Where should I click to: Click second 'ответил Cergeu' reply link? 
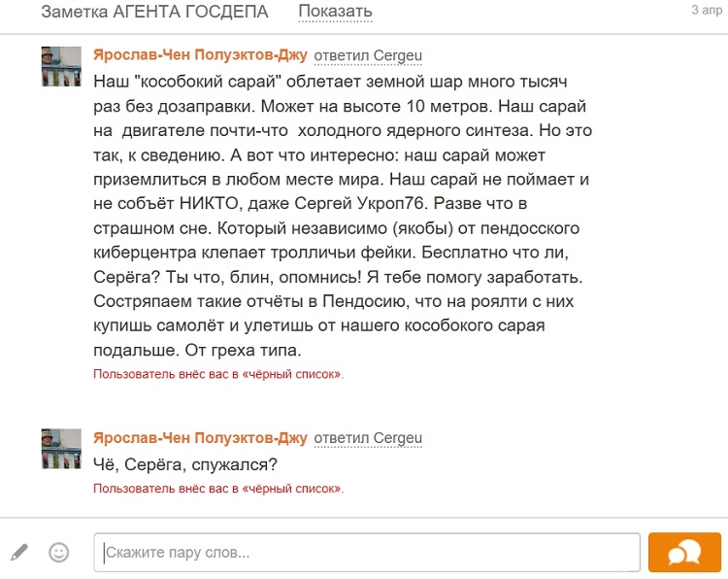[368, 438]
